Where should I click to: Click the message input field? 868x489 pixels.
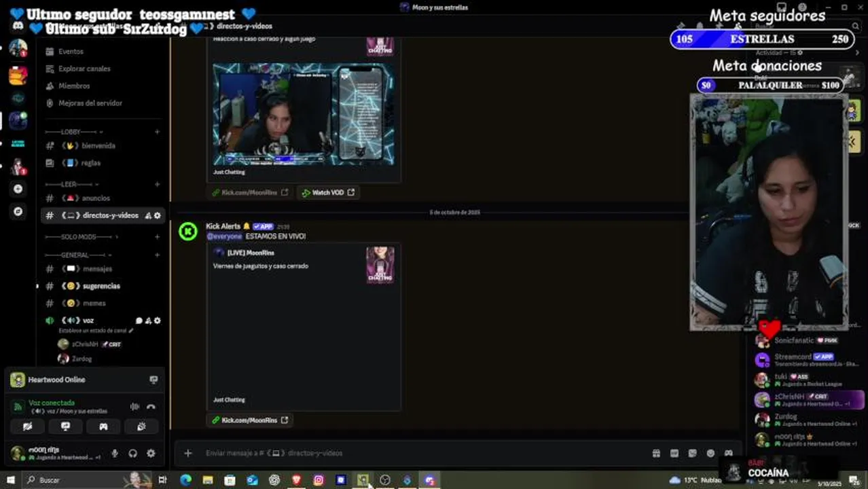point(421,453)
